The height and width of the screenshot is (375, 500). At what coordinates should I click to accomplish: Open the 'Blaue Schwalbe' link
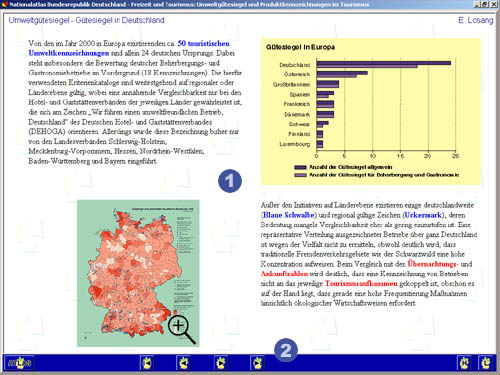tap(289, 215)
